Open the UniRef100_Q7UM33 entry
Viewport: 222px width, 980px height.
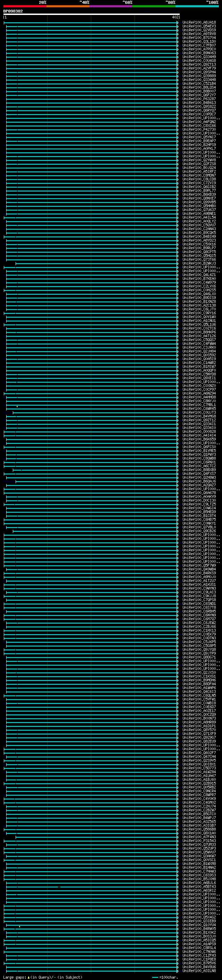pyautogui.click(x=199, y=844)
